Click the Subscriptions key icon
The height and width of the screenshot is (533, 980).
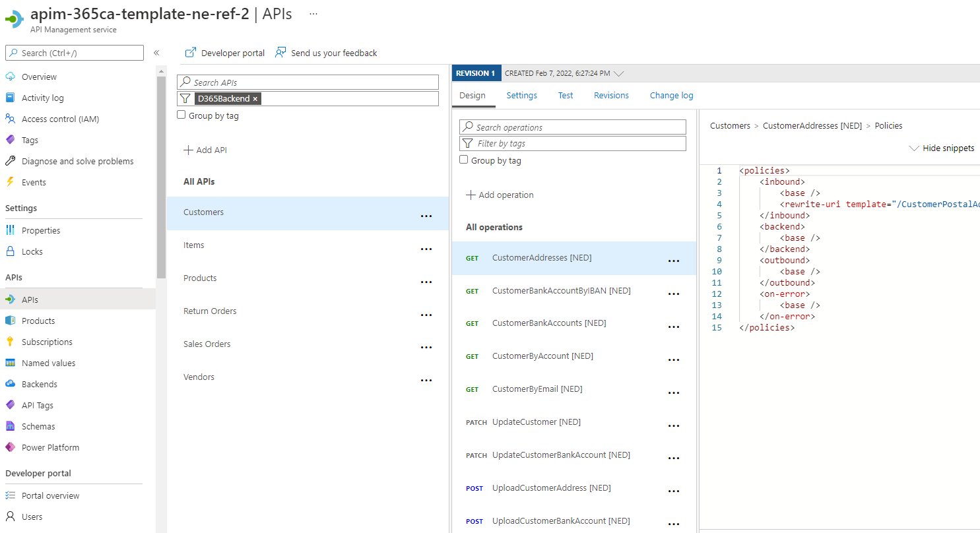tap(10, 342)
